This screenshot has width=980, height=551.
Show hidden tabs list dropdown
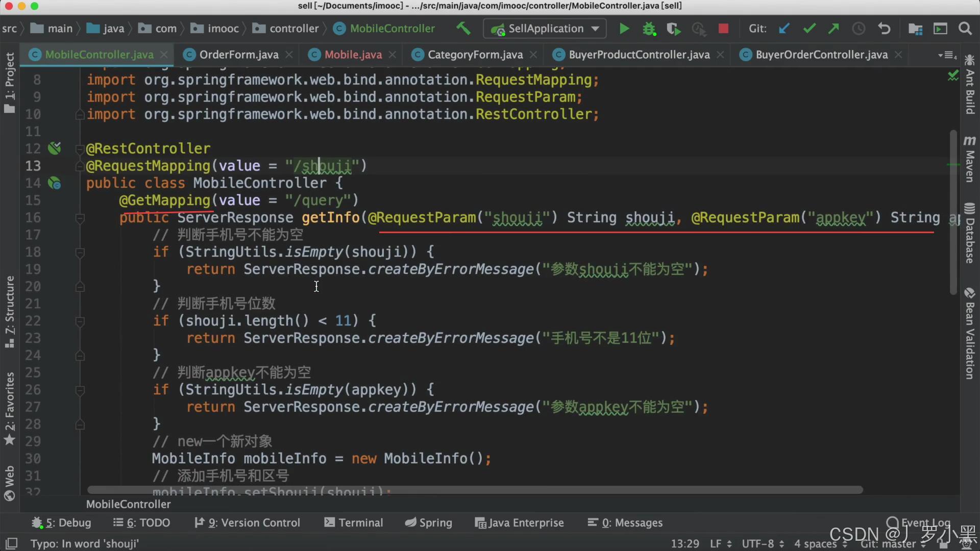pos(947,55)
